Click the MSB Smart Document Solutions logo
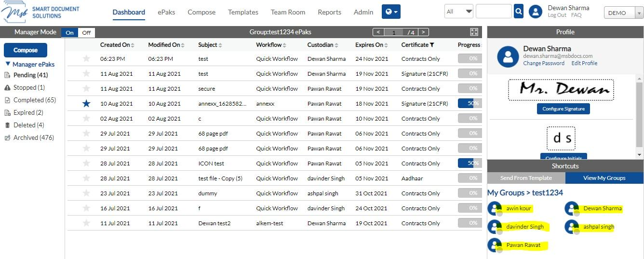 [41, 13]
